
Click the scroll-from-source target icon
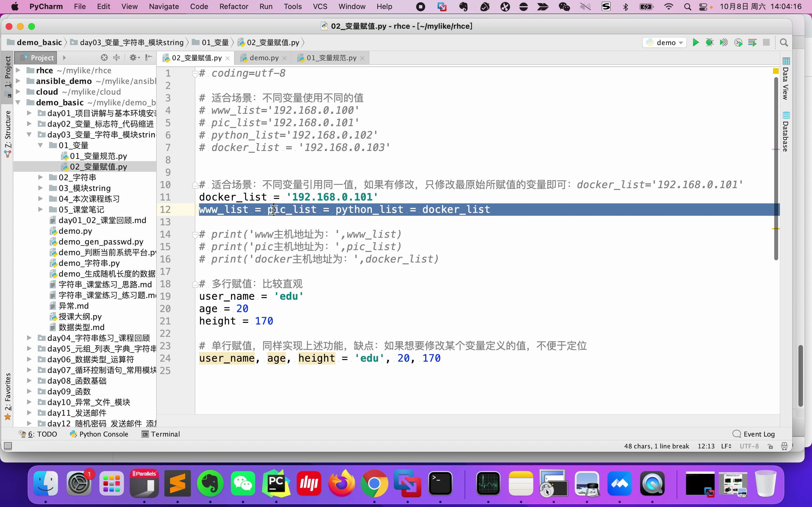tap(104, 58)
